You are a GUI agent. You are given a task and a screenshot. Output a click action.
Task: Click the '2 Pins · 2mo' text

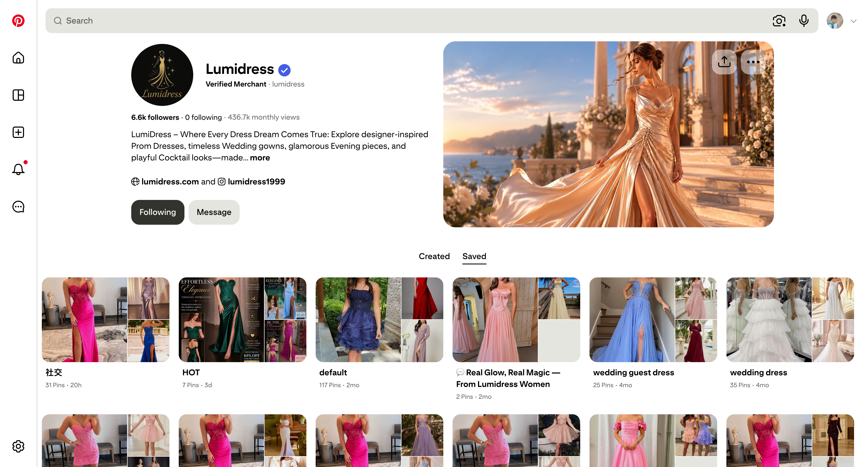coord(474,397)
